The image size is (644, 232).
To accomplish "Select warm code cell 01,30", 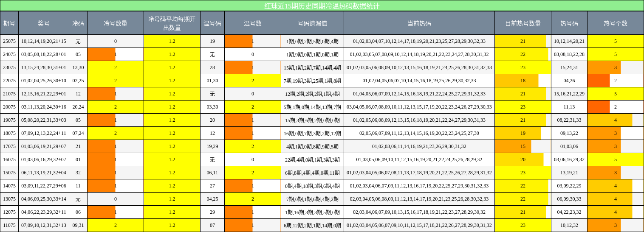I will [x=212, y=81].
